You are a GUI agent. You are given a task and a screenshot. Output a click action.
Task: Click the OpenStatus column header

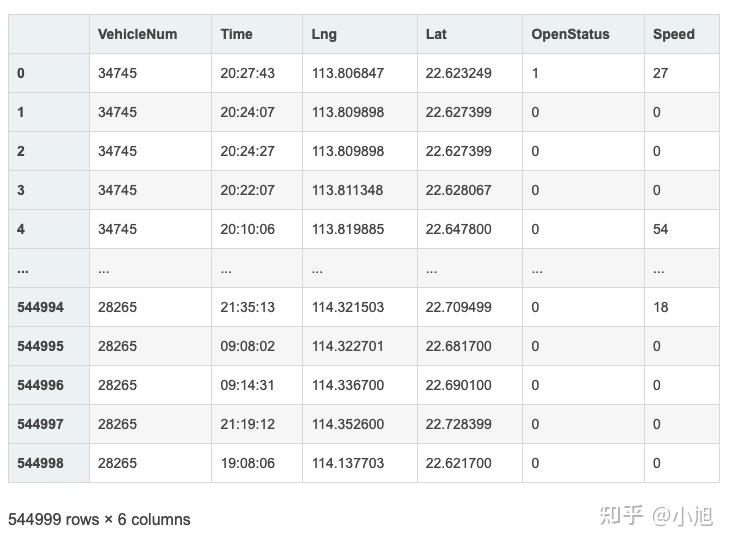pyautogui.click(x=570, y=34)
